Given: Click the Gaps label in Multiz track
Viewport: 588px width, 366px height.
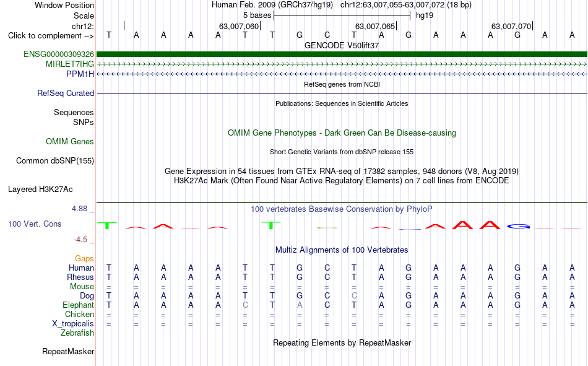Looking at the screenshot, I should (84, 259).
